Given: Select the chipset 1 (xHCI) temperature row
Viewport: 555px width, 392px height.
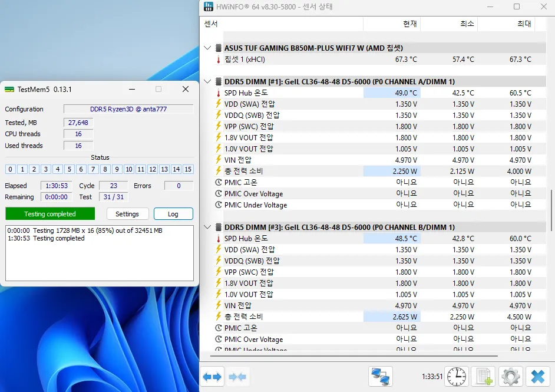Looking at the screenshot, I should point(375,59).
